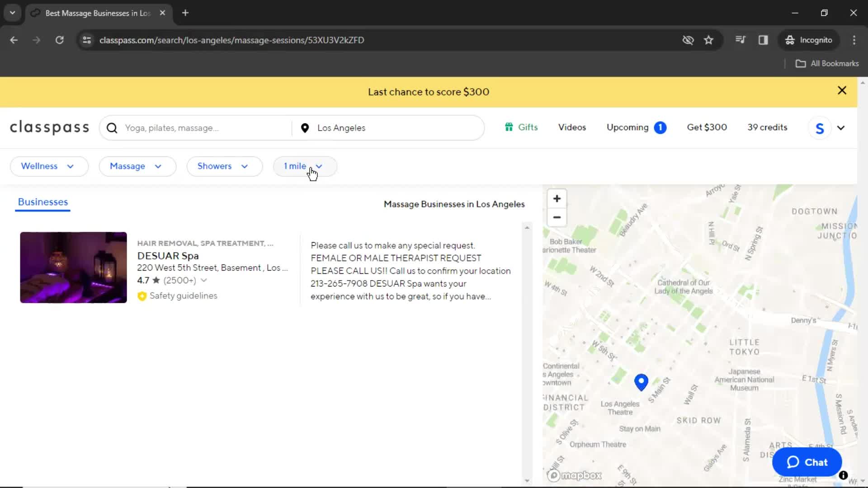
Task: Open a new browser tab
Action: point(185,13)
